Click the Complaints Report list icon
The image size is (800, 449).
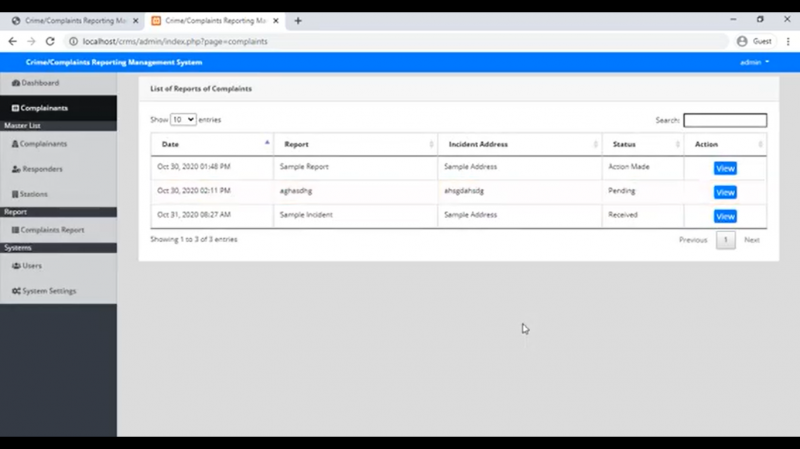pos(15,230)
